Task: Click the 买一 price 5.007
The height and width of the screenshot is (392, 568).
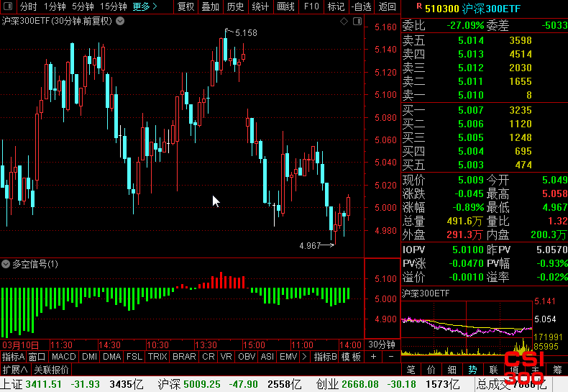Action: click(470, 110)
